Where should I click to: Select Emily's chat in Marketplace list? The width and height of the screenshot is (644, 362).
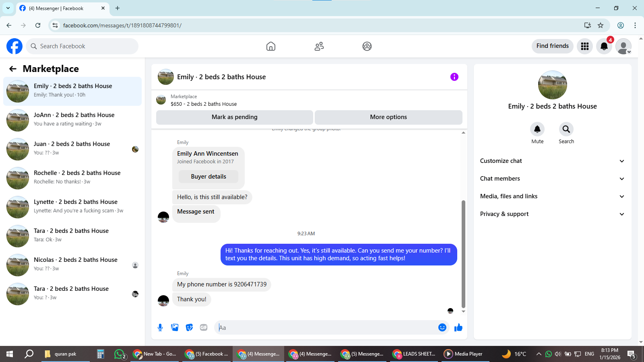click(72, 91)
